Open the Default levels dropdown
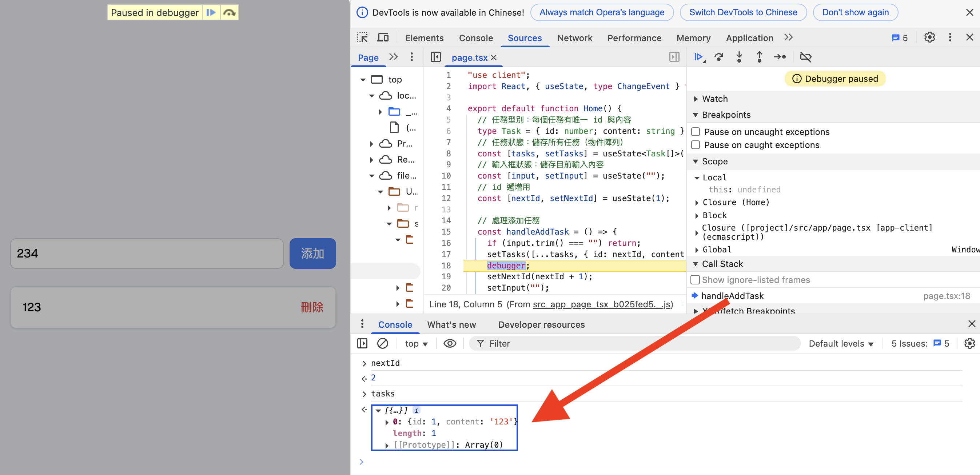The width and height of the screenshot is (980, 475). 841,343
